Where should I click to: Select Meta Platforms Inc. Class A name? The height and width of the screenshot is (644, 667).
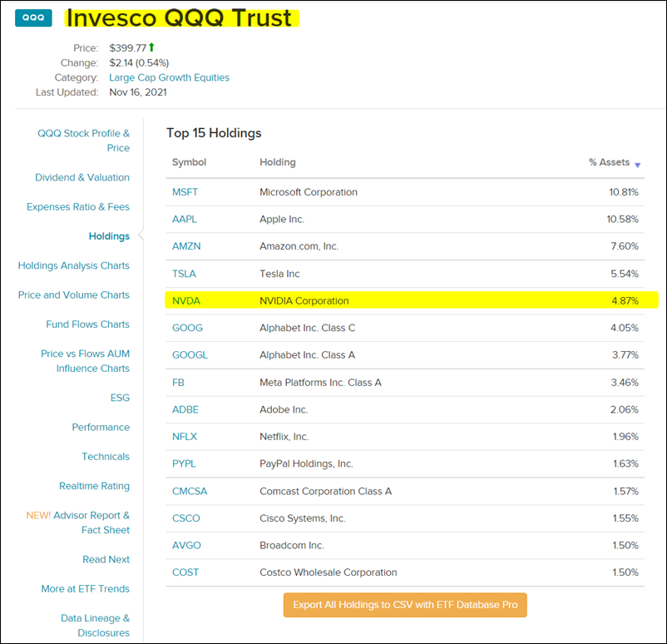click(320, 382)
